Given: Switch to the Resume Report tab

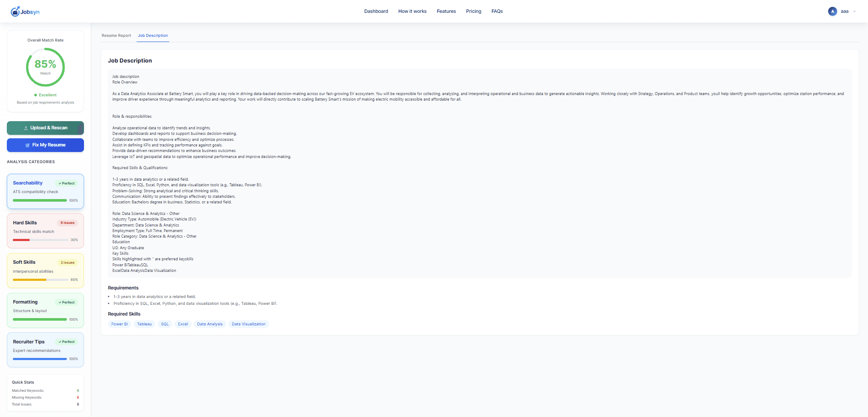Looking at the screenshot, I should (x=116, y=36).
